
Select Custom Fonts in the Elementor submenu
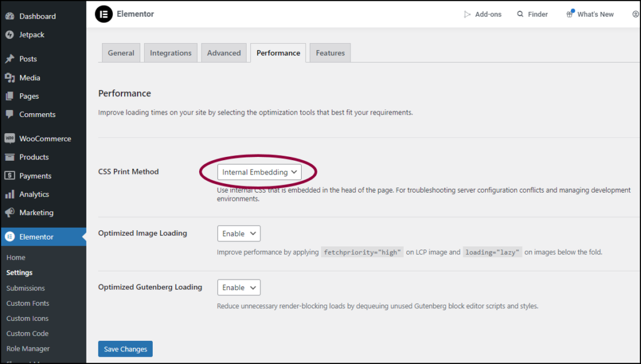pyautogui.click(x=28, y=303)
